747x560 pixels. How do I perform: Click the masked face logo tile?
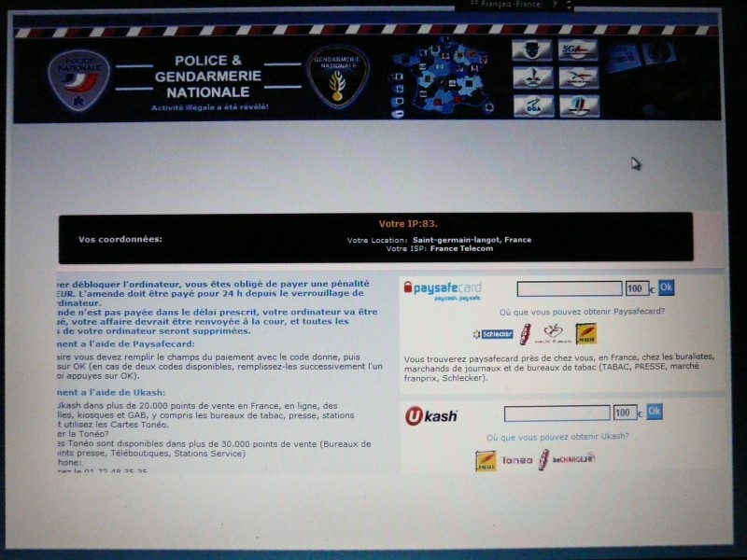(532, 50)
